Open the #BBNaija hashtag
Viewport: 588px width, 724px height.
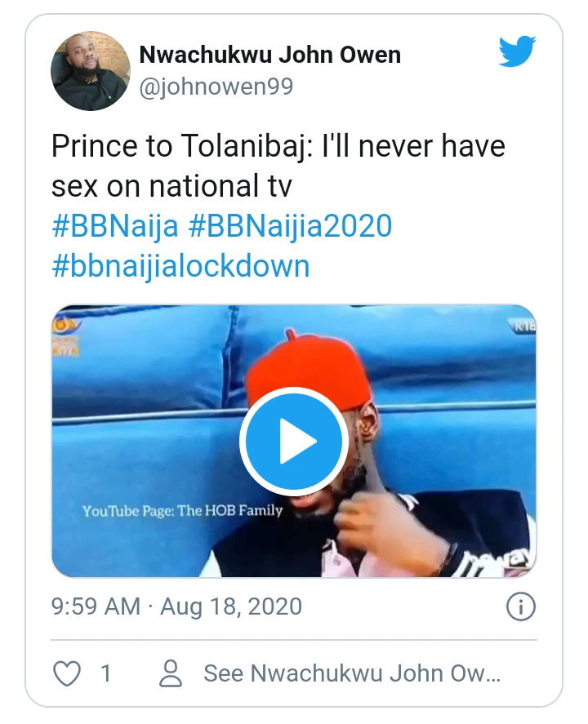coord(114,226)
